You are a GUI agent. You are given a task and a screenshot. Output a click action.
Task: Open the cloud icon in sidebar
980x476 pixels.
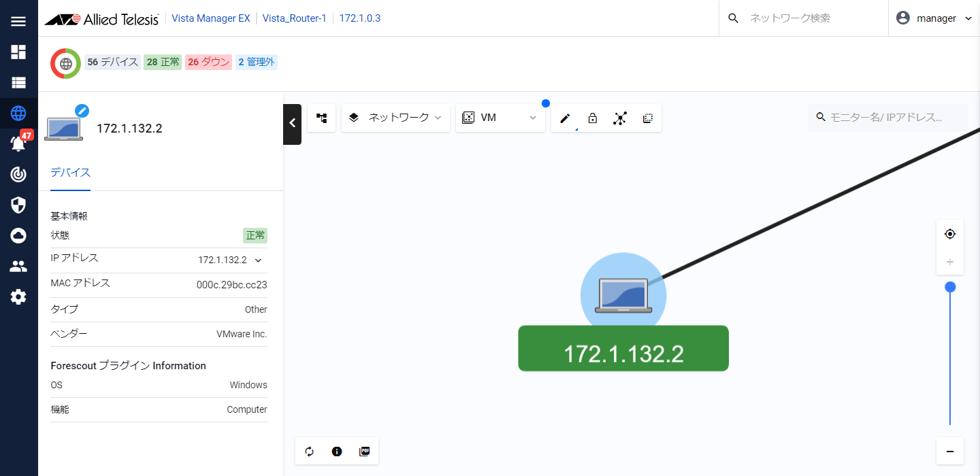pyautogui.click(x=18, y=235)
